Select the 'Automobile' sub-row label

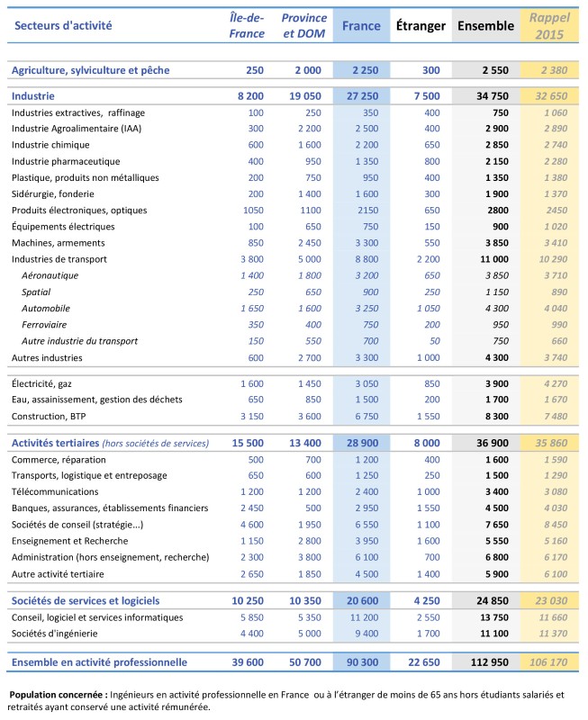46,308
